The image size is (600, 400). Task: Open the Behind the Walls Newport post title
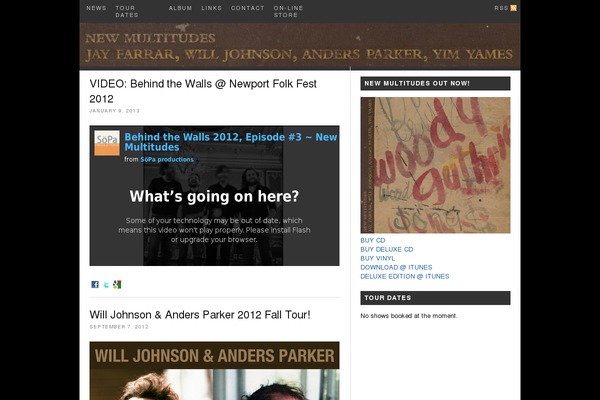203,91
